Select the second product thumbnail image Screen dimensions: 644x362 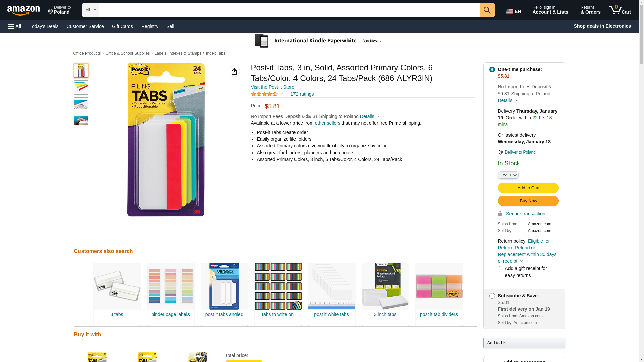pos(81,87)
